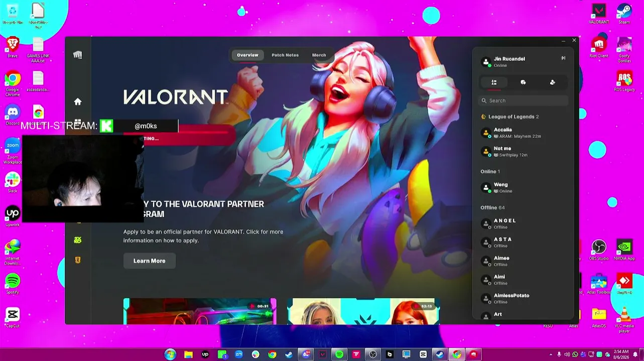
Task: Open Spotify from the taskbar
Action: [x=339, y=354]
